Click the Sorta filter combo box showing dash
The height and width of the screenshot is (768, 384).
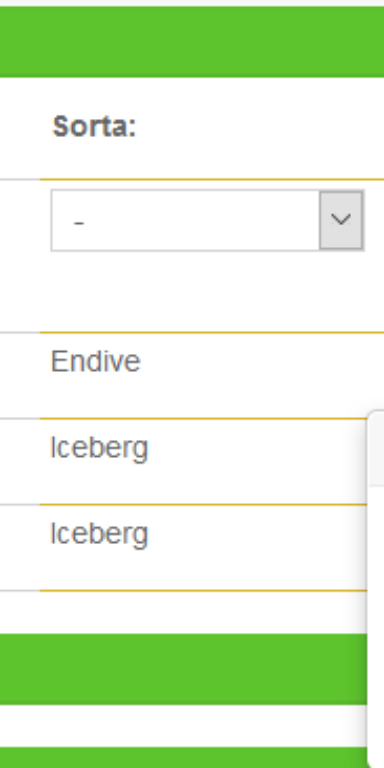pos(207,220)
